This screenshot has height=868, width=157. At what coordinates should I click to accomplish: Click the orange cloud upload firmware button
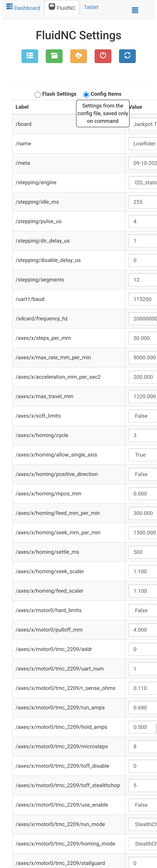79,56
